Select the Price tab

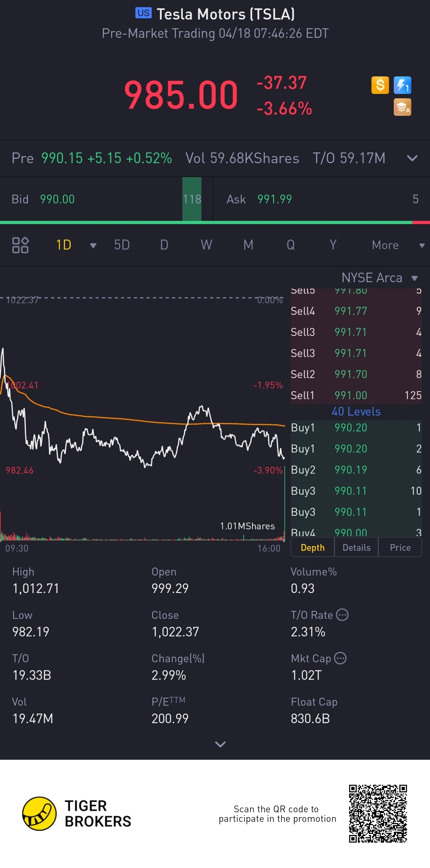[x=400, y=548]
